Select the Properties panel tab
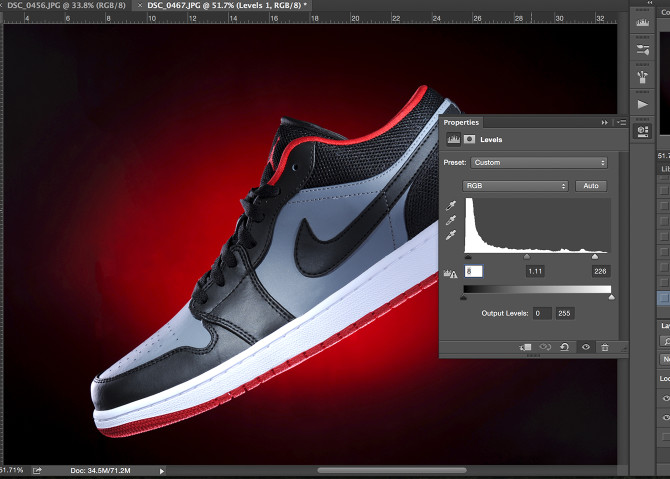 461,122
